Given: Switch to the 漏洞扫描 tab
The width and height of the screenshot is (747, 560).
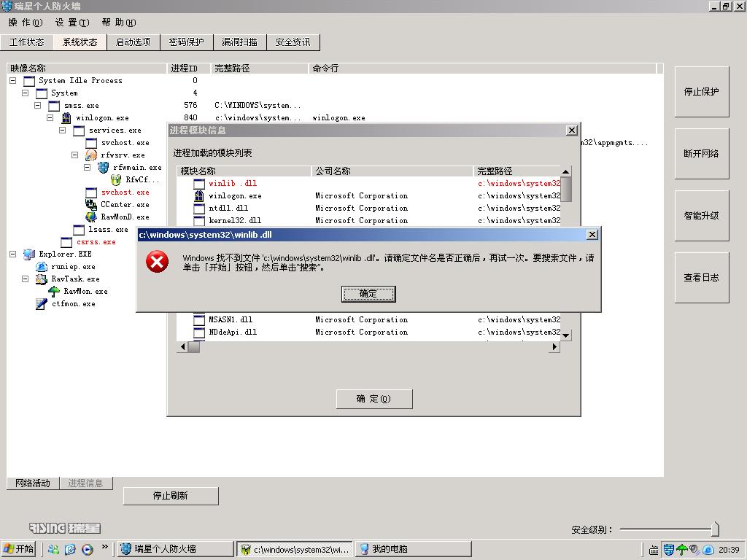Looking at the screenshot, I should [x=239, y=42].
